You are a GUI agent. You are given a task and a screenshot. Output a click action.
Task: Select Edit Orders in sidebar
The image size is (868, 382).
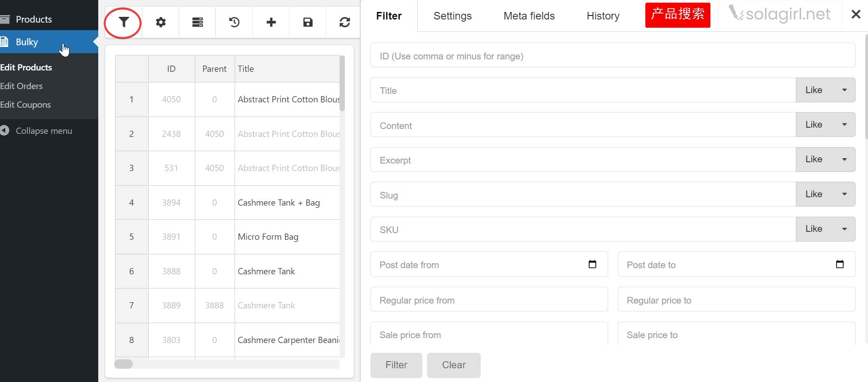pos(21,86)
